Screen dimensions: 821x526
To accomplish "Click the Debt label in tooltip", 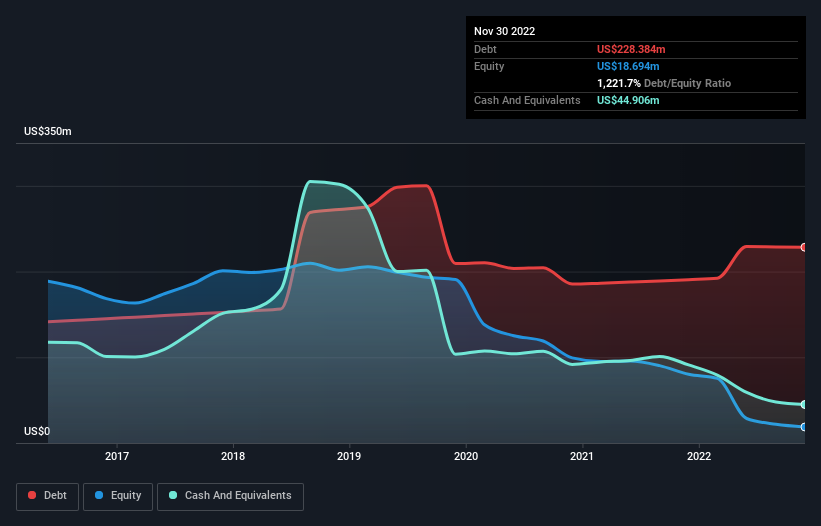I will pyautogui.click(x=485, y=49).
